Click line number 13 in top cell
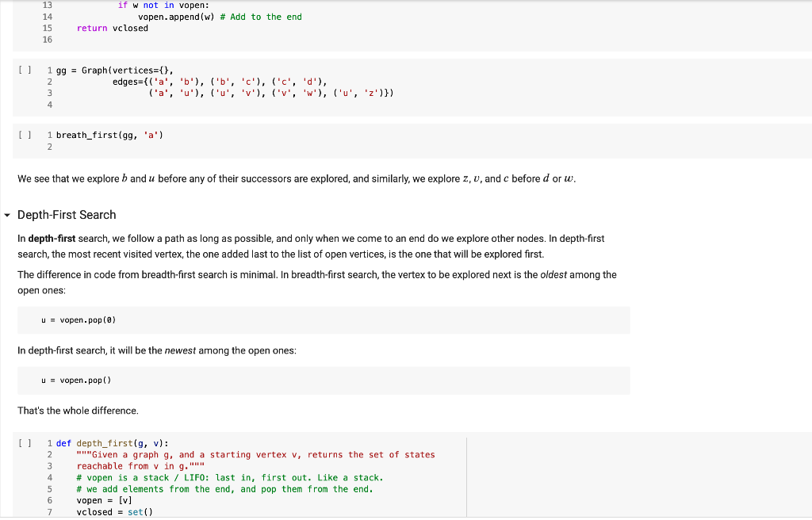812x520 pixels. (47, 5)
